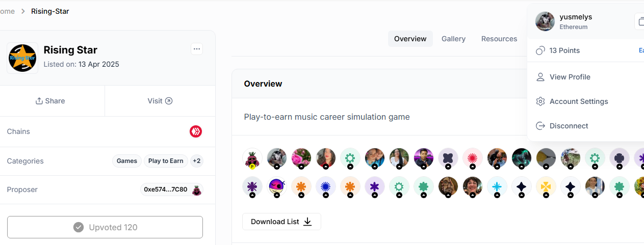This screenshot has width=644, height=245.
Task: Switch to the Gallery tab
Action: [454, 39]
